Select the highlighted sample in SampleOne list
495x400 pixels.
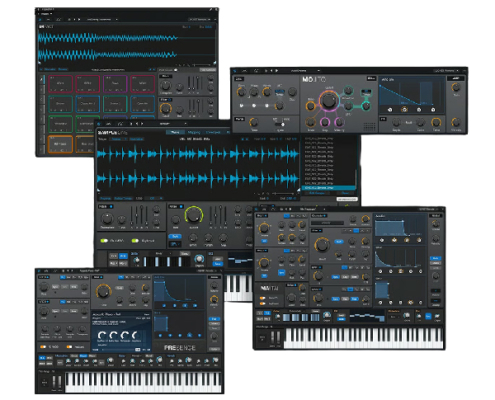[x=328, y=188]
